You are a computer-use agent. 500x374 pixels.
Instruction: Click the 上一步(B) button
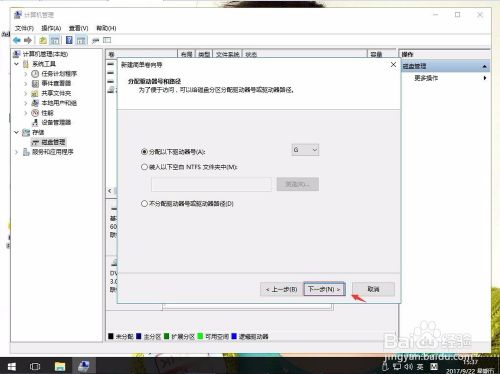click(281, 289)
